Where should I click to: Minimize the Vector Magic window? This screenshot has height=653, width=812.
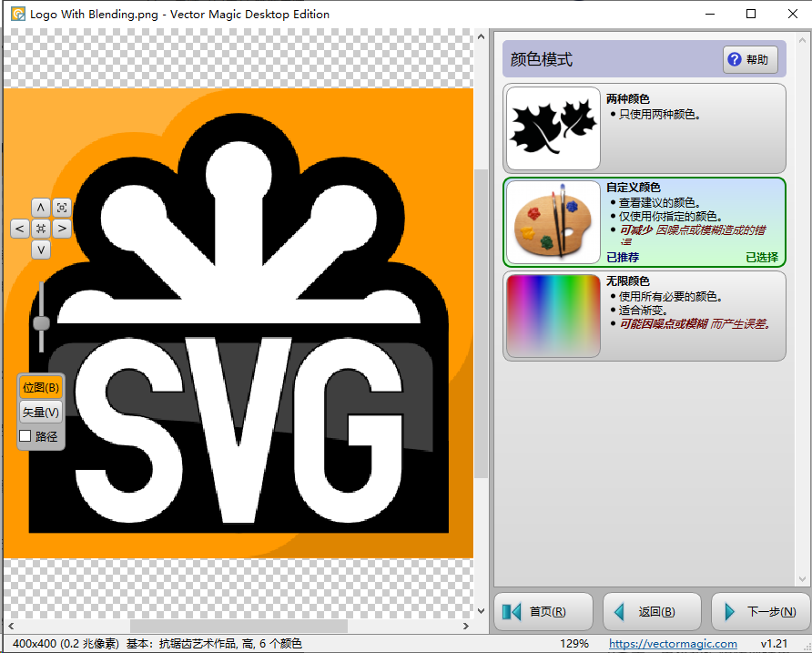click(x=710, y=14)
